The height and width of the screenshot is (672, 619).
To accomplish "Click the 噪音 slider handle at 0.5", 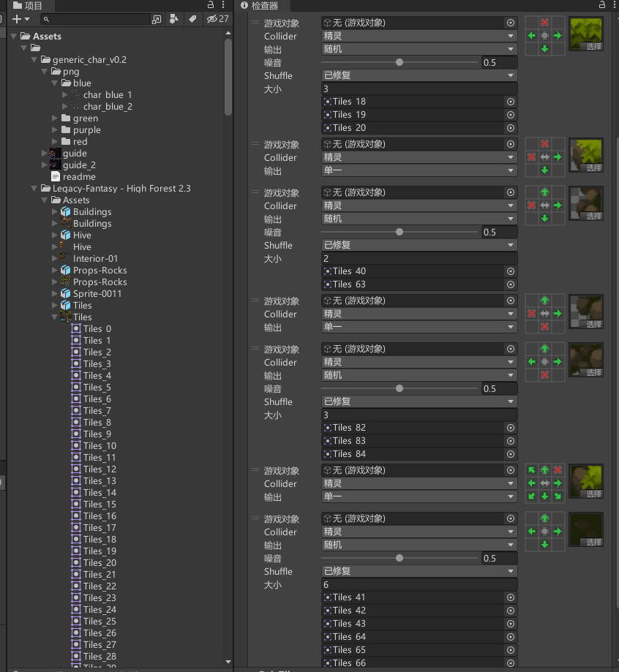I will coord(399,62).
